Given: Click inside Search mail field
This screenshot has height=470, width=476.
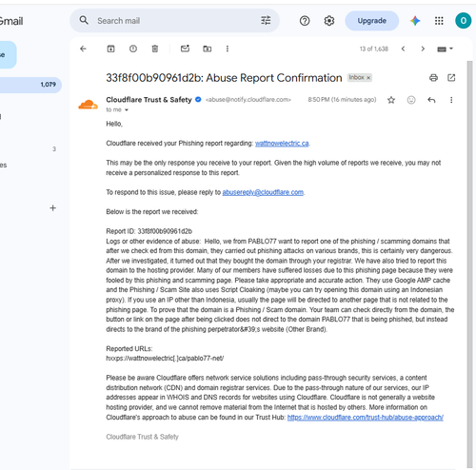Looking at the screenshot, I should (x=174, y=21).
